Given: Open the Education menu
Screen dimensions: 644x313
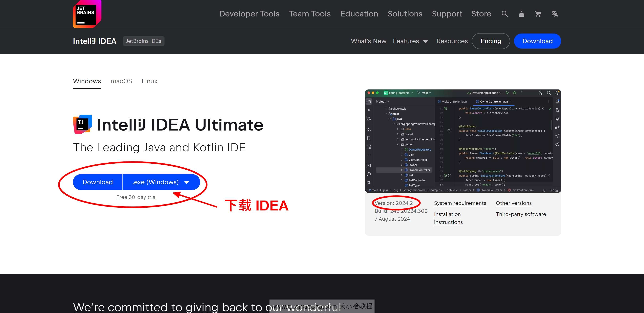Looking at the screenshot, I should coord(359,14).
